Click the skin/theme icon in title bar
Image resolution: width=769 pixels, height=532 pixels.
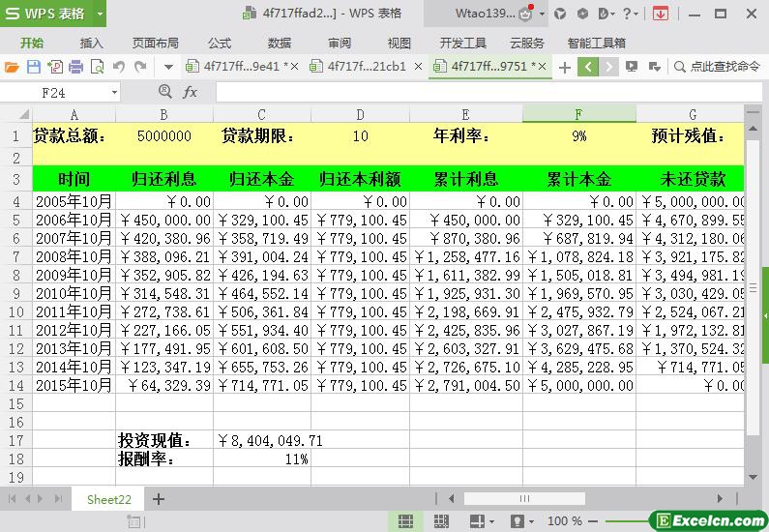[x=560, y=14]
